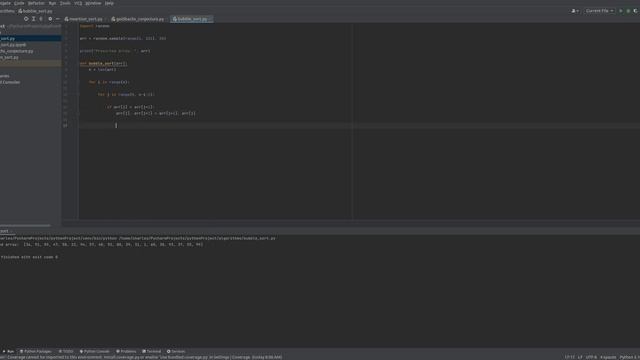Click the import random code line
Screen dimensions: 640x360
pos(95,26)
